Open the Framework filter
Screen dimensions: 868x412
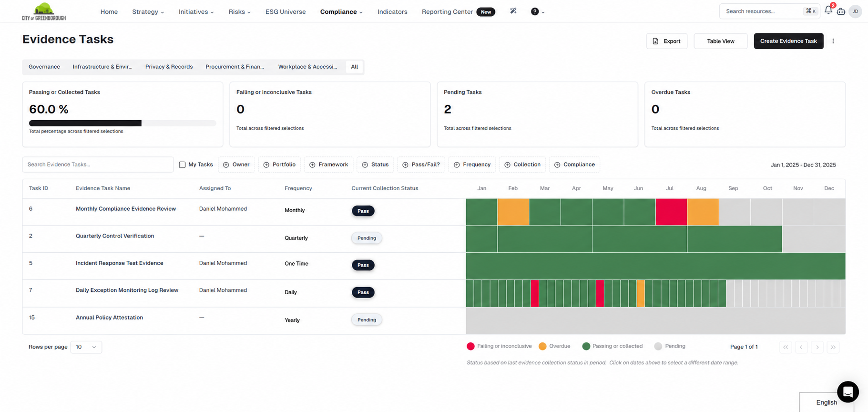[328, 165]
